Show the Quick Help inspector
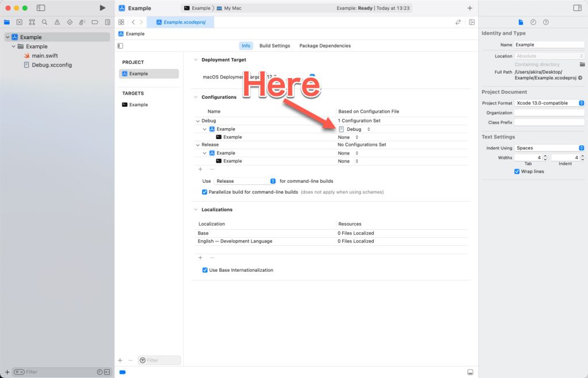This screenshot has width=588, height=378. click(546, 22)
